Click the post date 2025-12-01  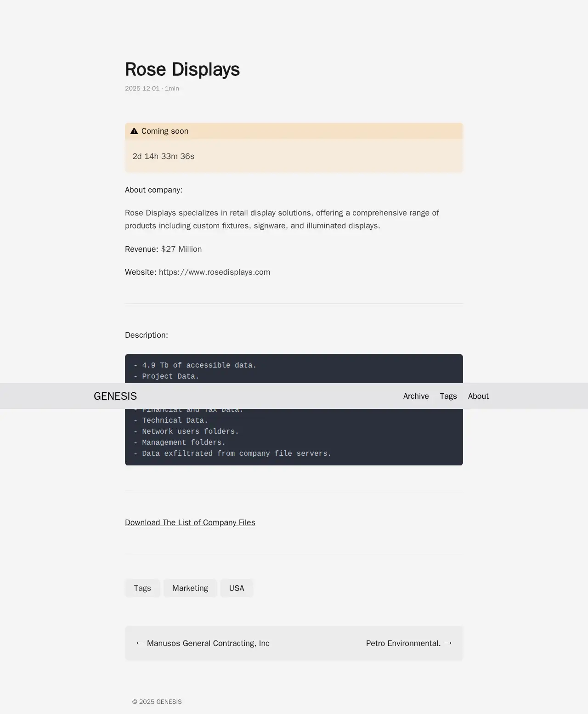tap(142, 88)
